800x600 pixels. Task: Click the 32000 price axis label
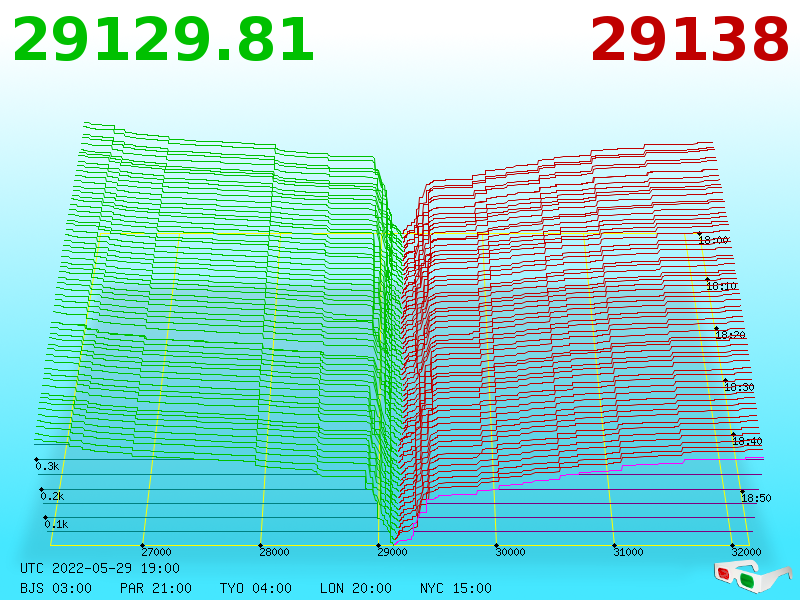pyautogui.click(x=746, y=552)
